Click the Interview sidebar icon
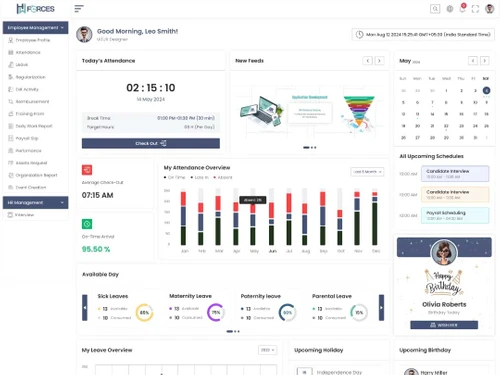 pyautogui.click(x=10, y=215)
